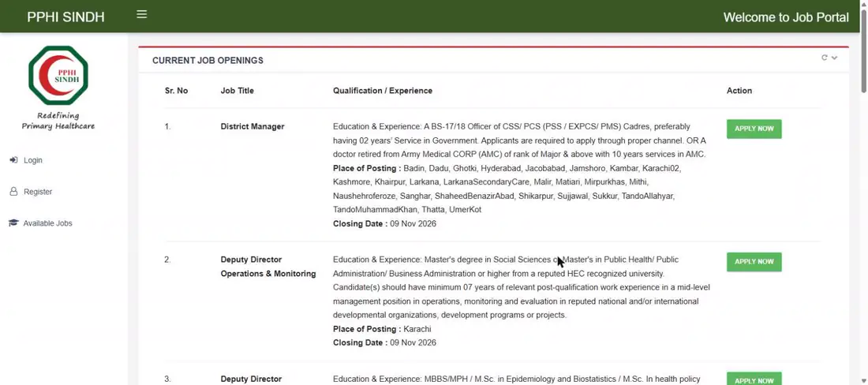Viewport: 868px width, 385px height.
Task: Click 'Place of Posting : Karachi' text
Action: [x=382, y=329]
